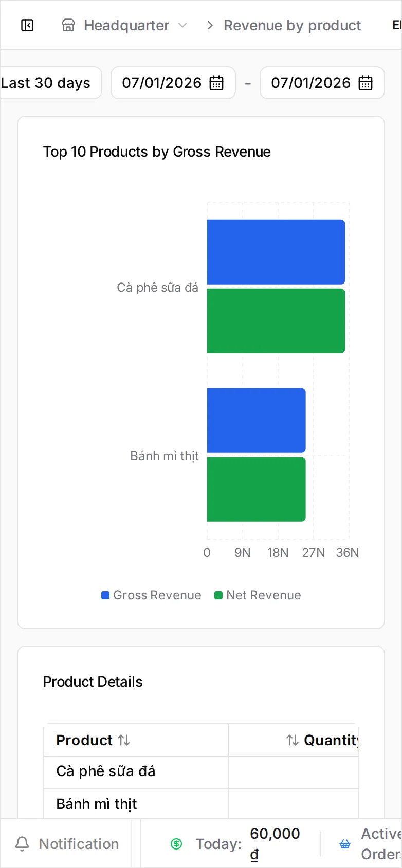Click the Net Revenue legend label

click(264, 595)
